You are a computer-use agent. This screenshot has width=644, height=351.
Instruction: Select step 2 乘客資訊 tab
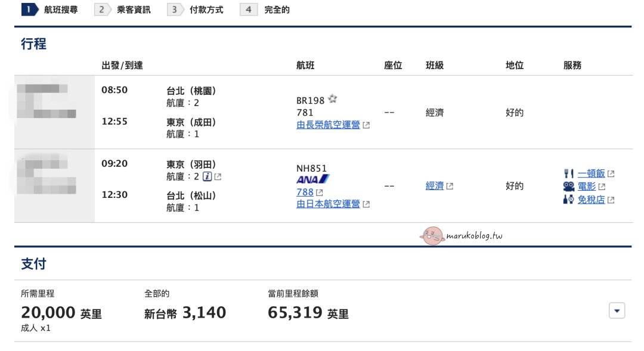[x=122, y=10]
